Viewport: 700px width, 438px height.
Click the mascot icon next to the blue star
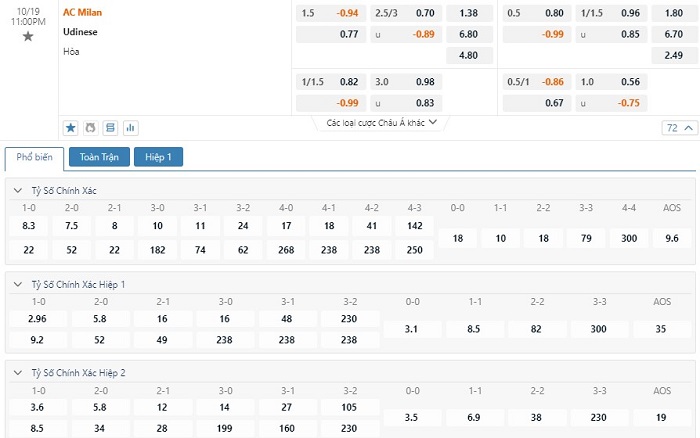[x=90, y=128]
